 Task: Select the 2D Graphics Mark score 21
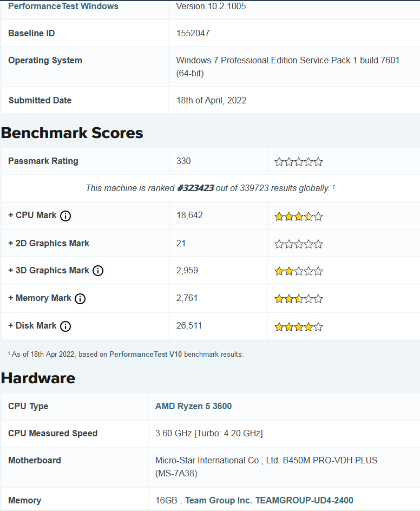coord(181,243)
